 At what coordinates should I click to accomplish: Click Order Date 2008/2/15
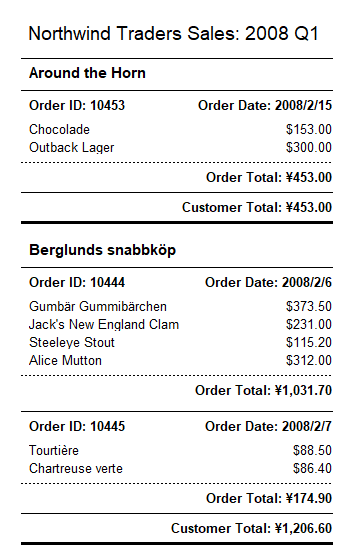pyautogui.click(x=265, y=106)
